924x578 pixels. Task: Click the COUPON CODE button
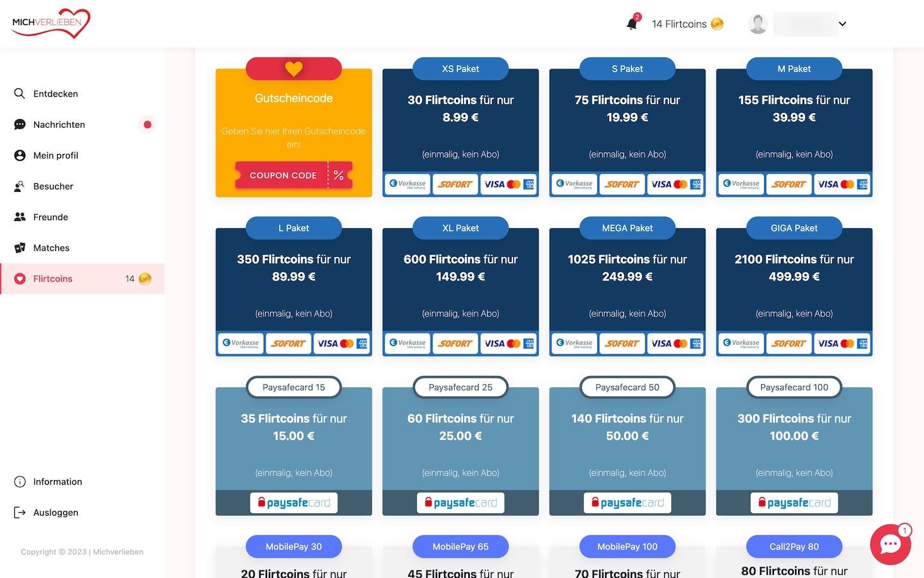(294, 175)
